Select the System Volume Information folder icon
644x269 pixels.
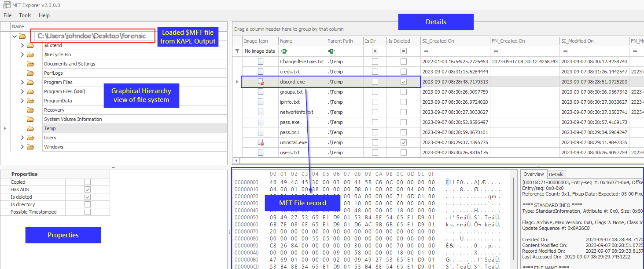30,119
